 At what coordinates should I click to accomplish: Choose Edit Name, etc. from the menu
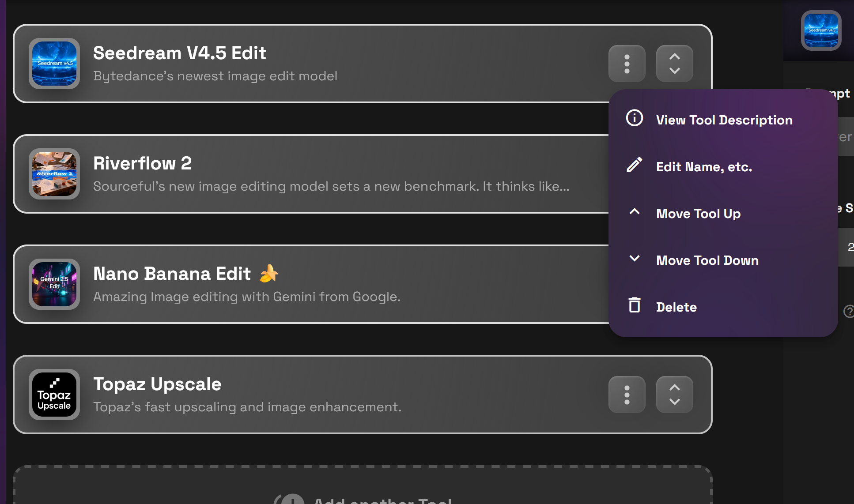(x=704, y=167)
